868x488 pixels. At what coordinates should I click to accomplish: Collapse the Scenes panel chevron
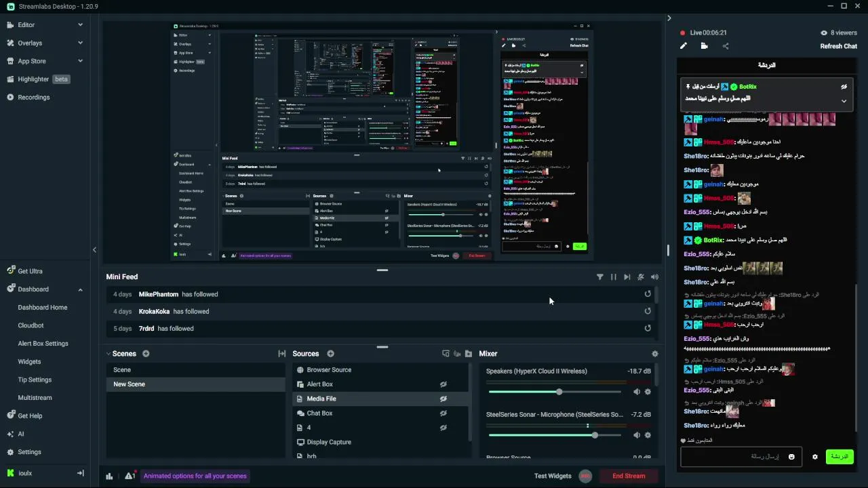click(108, 354)
